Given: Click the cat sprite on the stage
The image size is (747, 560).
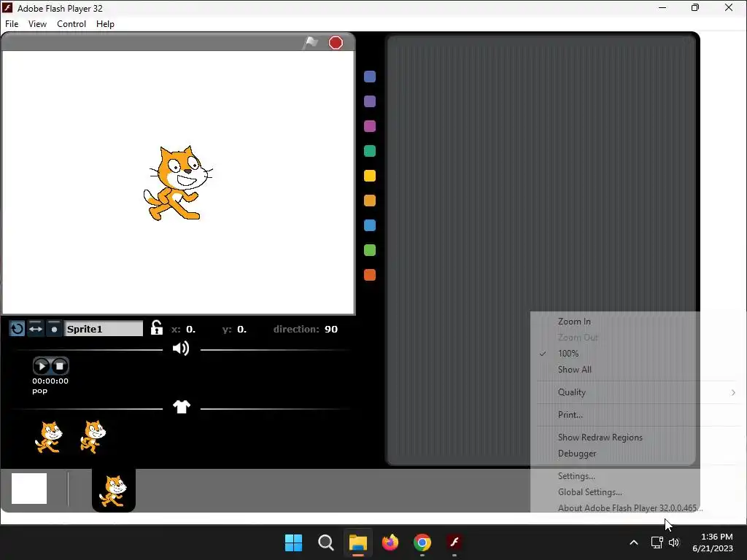Looking at the screenshot, I should pos(178,183).
